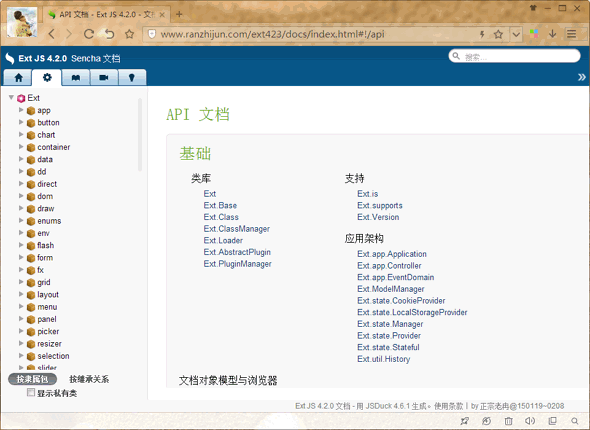This screenshot has width=590, height=430.
Task: Open the Ext.supports link
Action: point(380,205)
